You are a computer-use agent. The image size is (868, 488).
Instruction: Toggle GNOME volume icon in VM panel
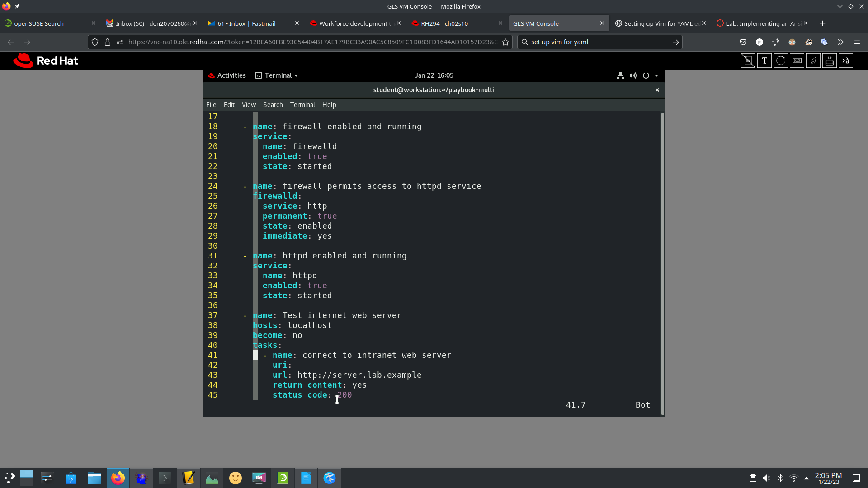[633, 75]
